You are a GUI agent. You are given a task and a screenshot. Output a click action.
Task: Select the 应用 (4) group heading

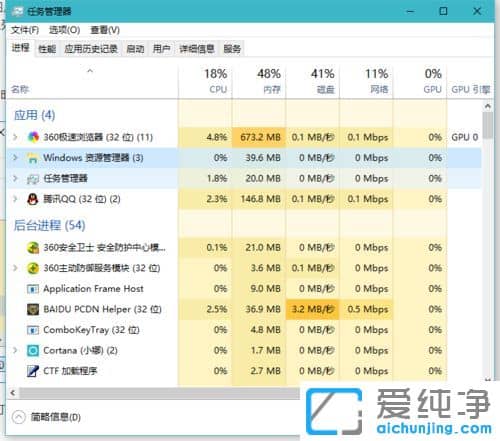[34, 115]
